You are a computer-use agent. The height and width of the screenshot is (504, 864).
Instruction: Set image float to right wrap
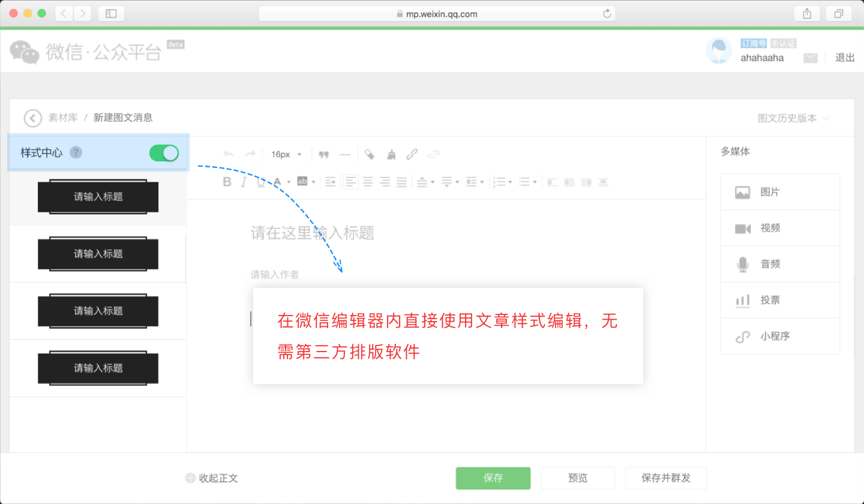pos(586,182)
